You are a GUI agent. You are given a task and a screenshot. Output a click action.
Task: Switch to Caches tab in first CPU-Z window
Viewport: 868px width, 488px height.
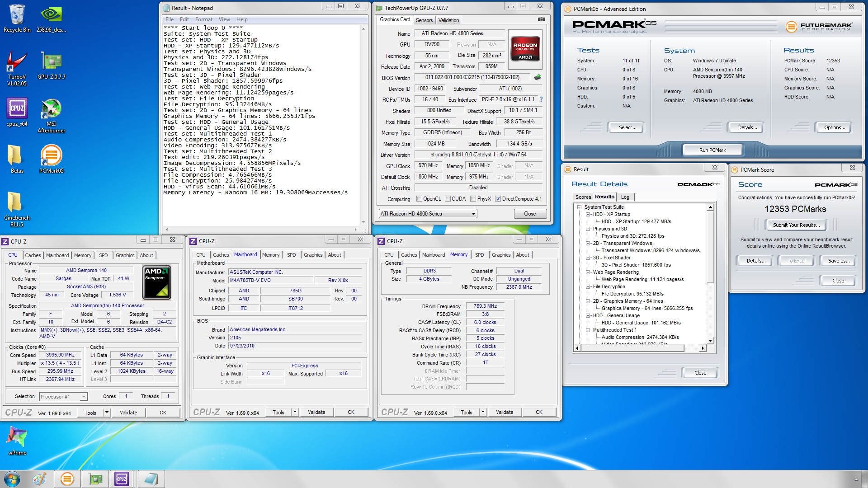(33, 255)
